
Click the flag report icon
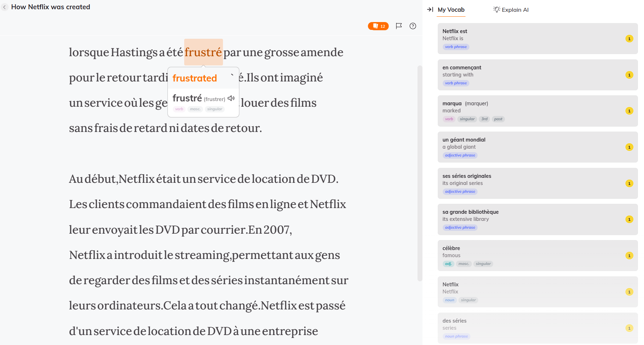pyautogui.click(x=399, y=26)
